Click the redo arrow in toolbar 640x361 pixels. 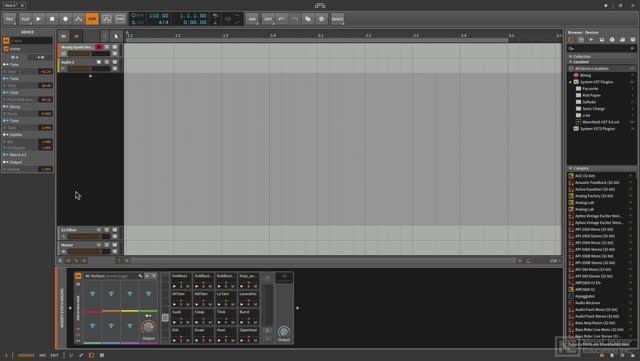295,19
